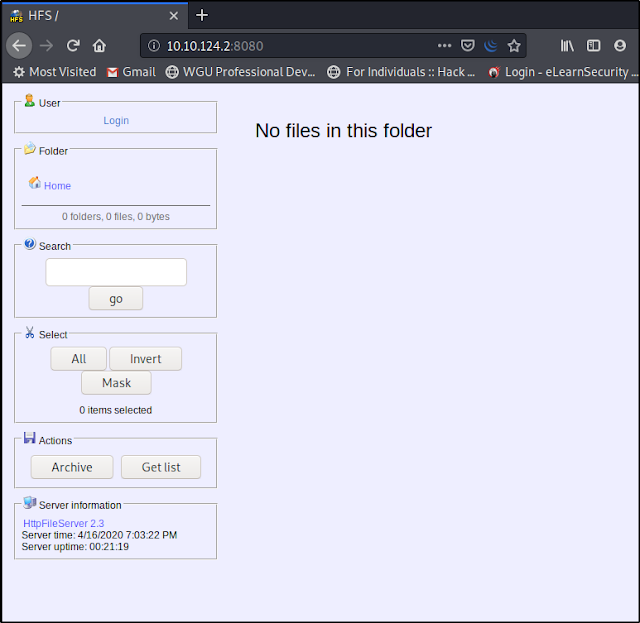This screenshot has width=640, height=623.
Task: Open the Most Visited bookmarks folder
Action: 55,72
